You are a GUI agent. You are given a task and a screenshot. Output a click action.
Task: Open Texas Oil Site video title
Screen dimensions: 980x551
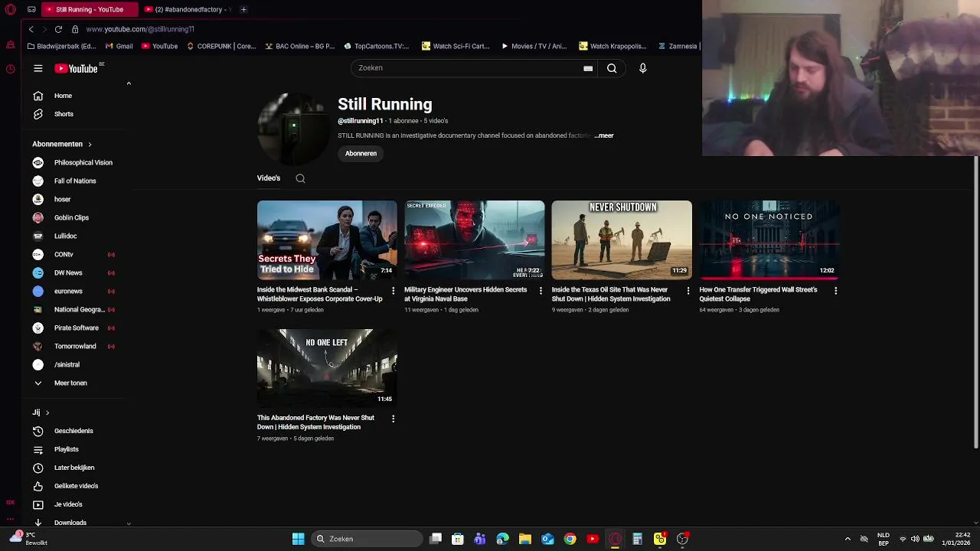612,295
